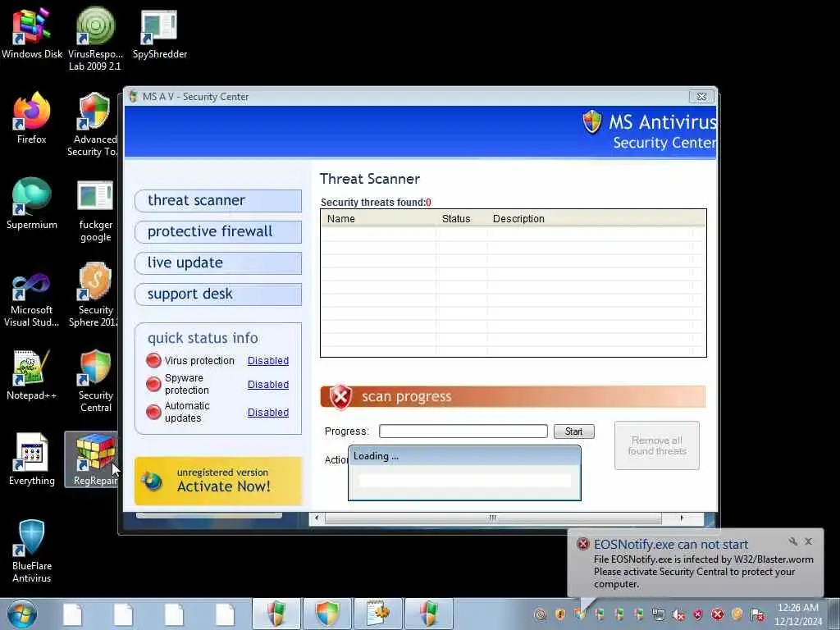Screen dimensions: 840x630
Task: Click the Action Center flag in system tray
Action: click(x=757, y=615)
